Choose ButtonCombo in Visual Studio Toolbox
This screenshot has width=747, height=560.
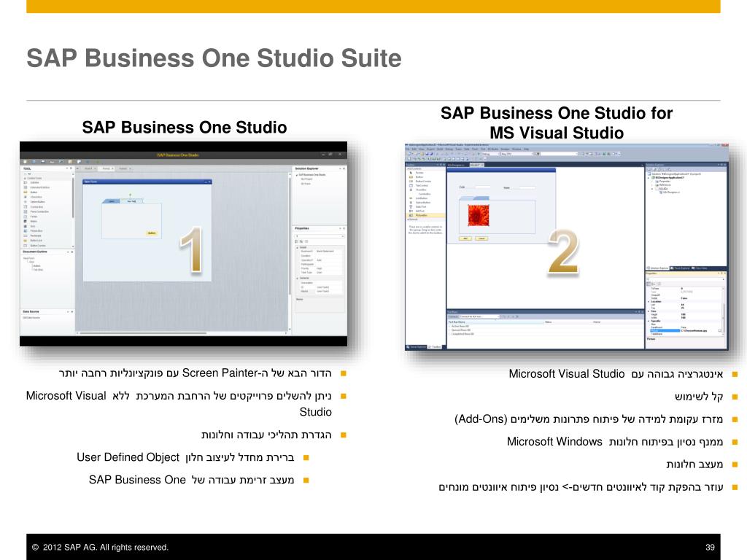tap(422, 182)
